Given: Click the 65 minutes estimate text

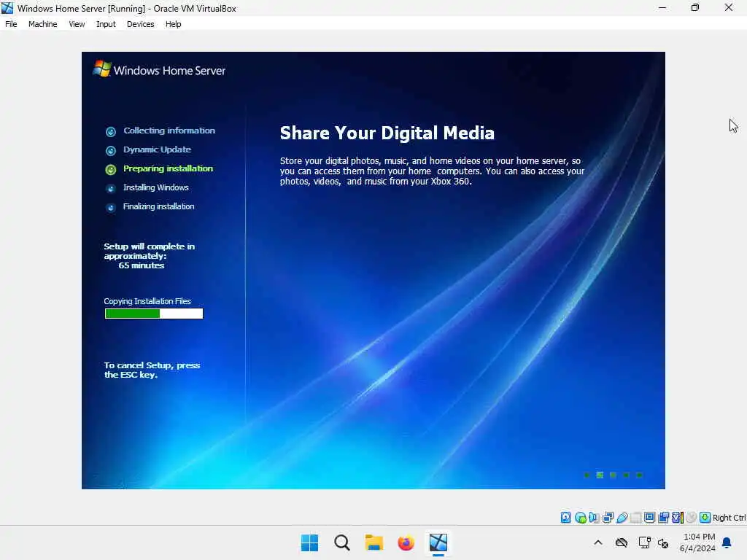Looking at the screenshot, I should tap(142, 265).
